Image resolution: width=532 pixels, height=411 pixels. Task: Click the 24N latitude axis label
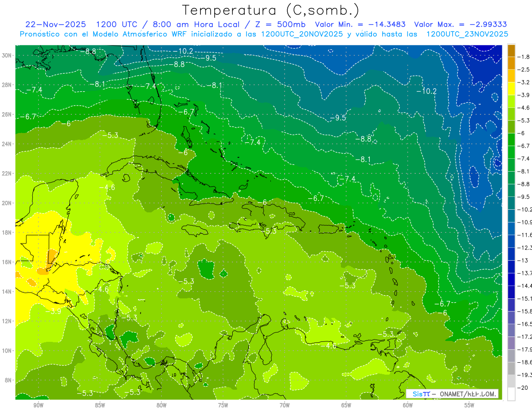[7, 144]
